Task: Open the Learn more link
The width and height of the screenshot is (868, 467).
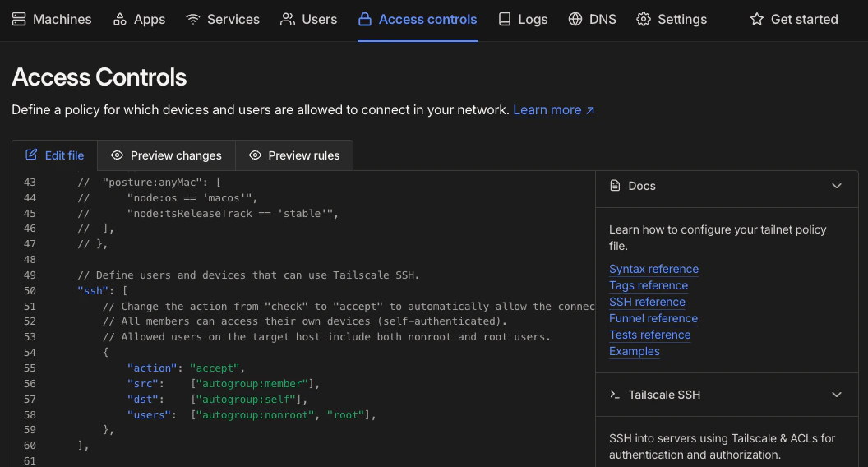Action: pyautogui.click(x=553, y=110)
